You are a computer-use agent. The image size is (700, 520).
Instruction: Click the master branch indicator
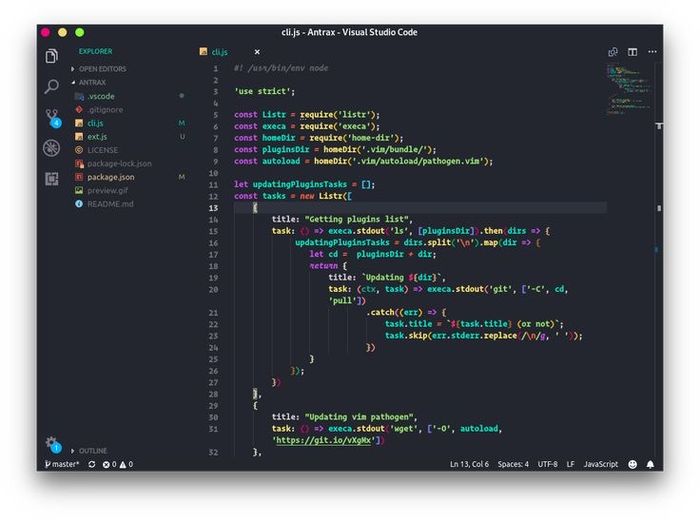tap(62, 464)
